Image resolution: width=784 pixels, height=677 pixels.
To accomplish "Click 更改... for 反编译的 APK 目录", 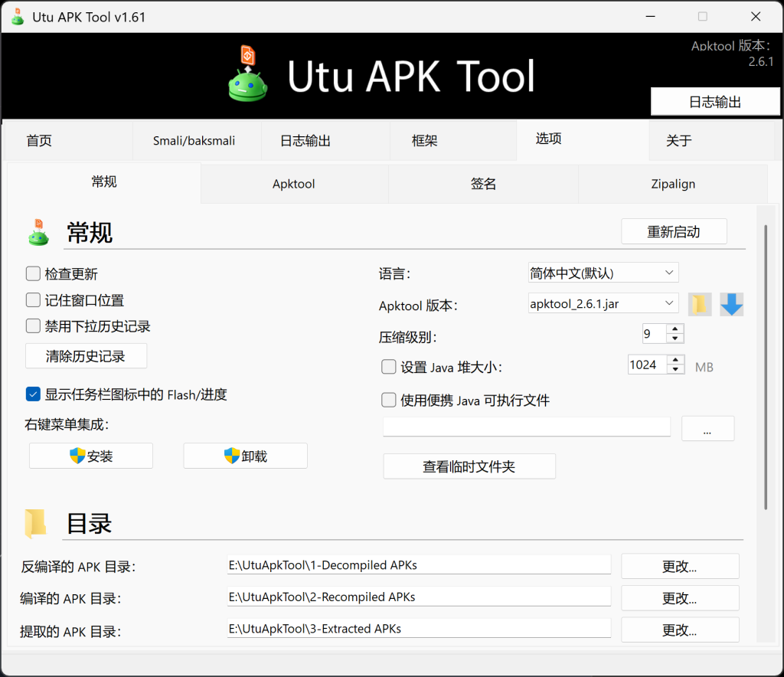I will 680,567.
